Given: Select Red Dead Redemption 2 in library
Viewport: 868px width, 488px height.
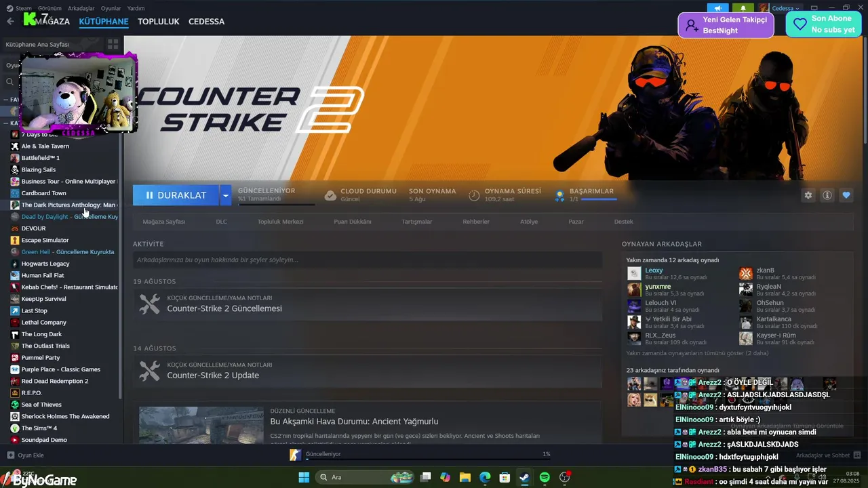Looking at the screenshot, I should click(55, 381).
